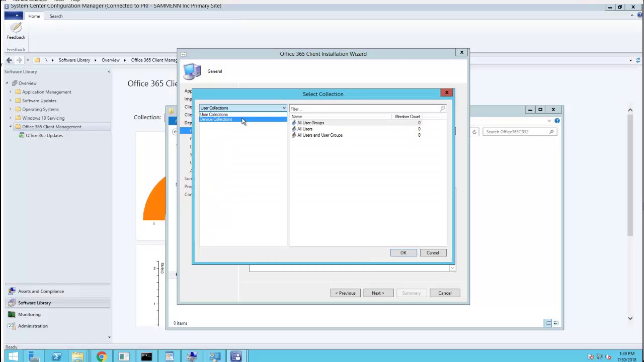Viewport: 644px width, 362px height.
Task: Collapse the Software Library navigation pane
Action: [109, 71]
